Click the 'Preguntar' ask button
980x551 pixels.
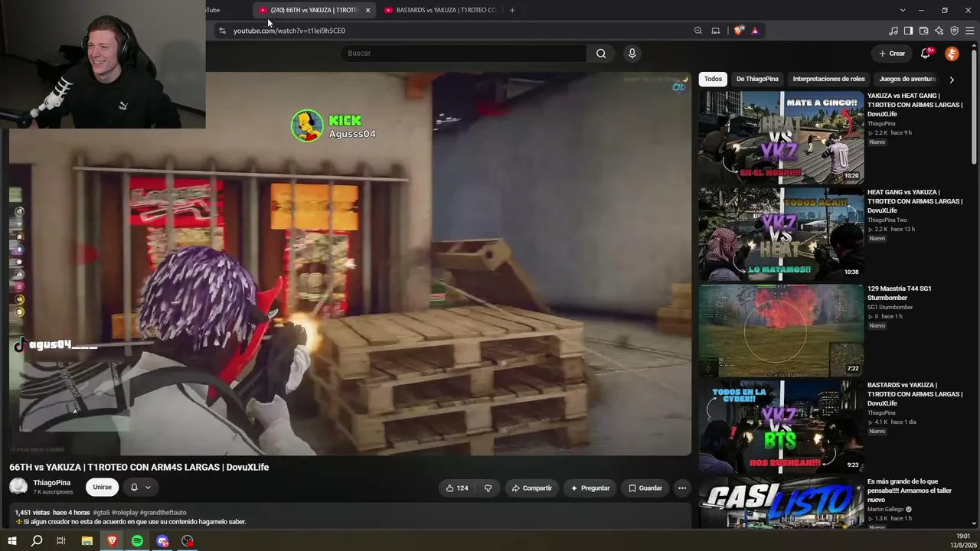590,488
